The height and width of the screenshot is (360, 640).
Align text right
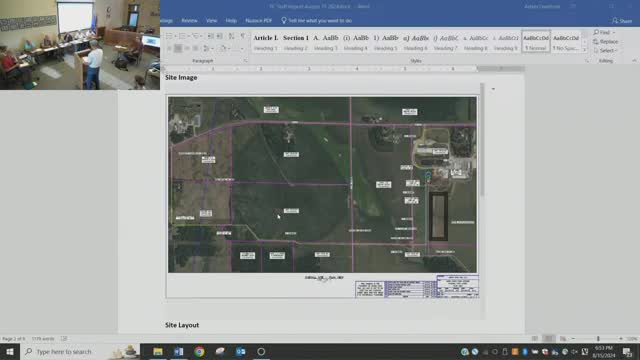(187, 49)
